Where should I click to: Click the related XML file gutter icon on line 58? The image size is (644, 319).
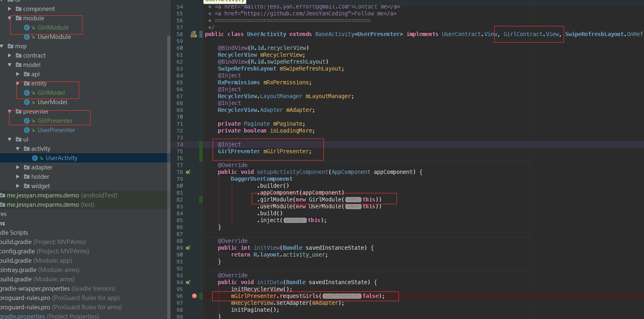pos(194,34)
